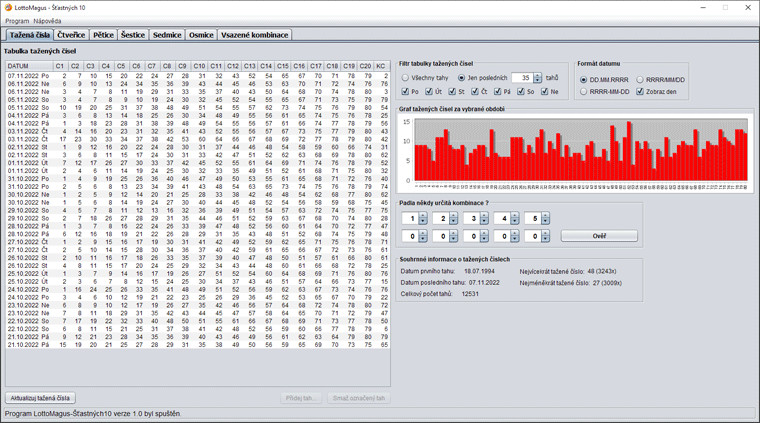Click the DATUM column header
The image size is (760, 423).
click(x=28, y=66)
